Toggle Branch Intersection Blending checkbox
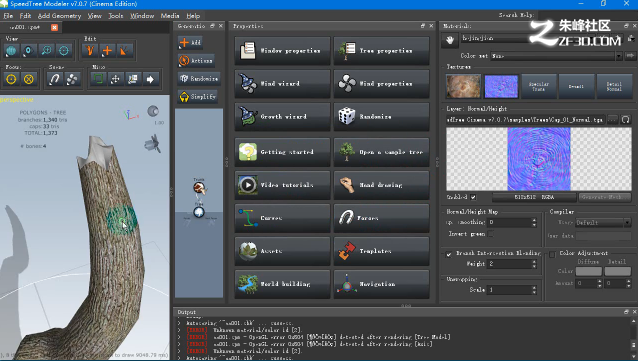The image size is (638, 361). coord(449,254)
